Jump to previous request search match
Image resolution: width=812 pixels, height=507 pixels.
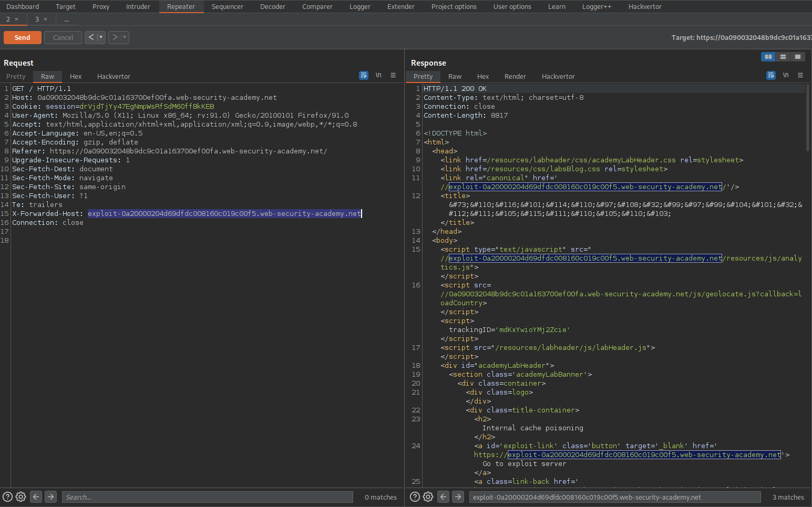(x=36, y=497)
